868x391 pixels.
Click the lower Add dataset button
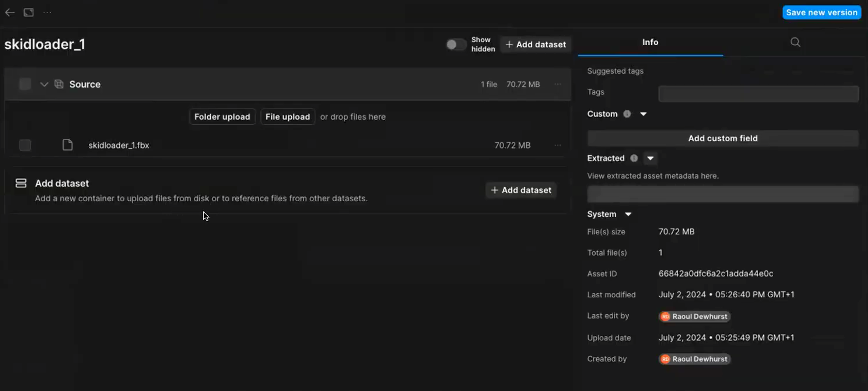pyautogui.click(x=521, y=190)
